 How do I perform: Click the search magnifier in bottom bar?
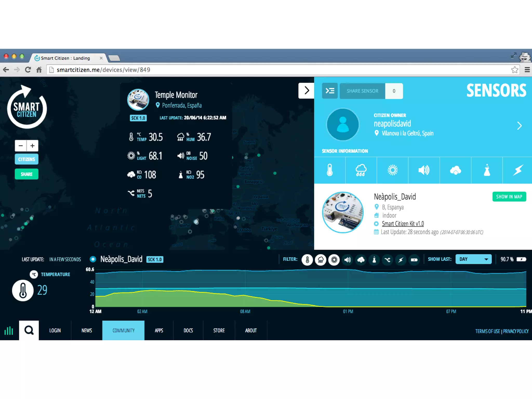coord(29,330)
